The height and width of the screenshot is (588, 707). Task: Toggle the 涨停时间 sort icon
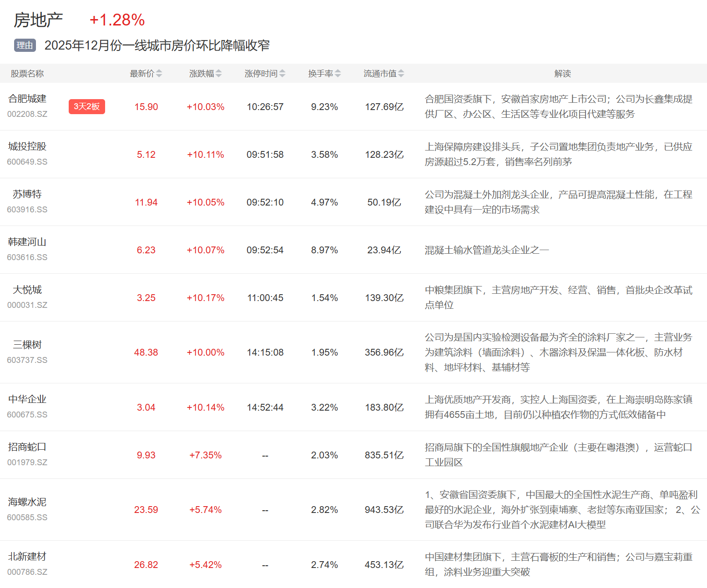pos(282,74)
